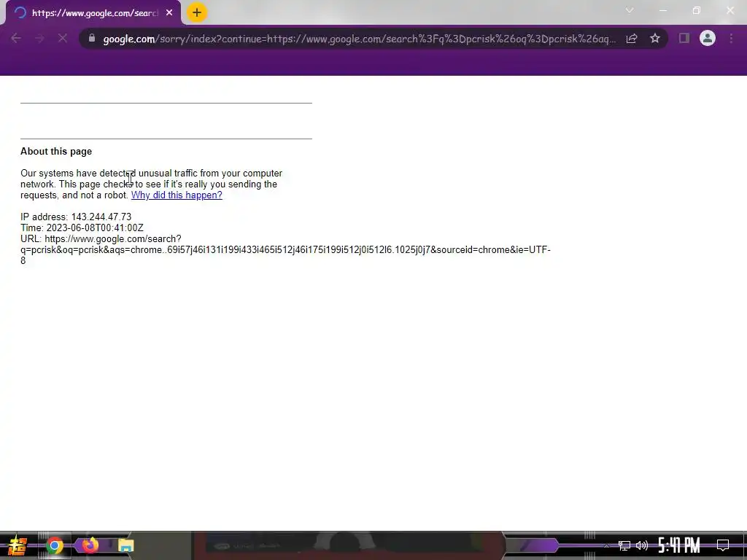Open the Start menu button

[17, 545]
